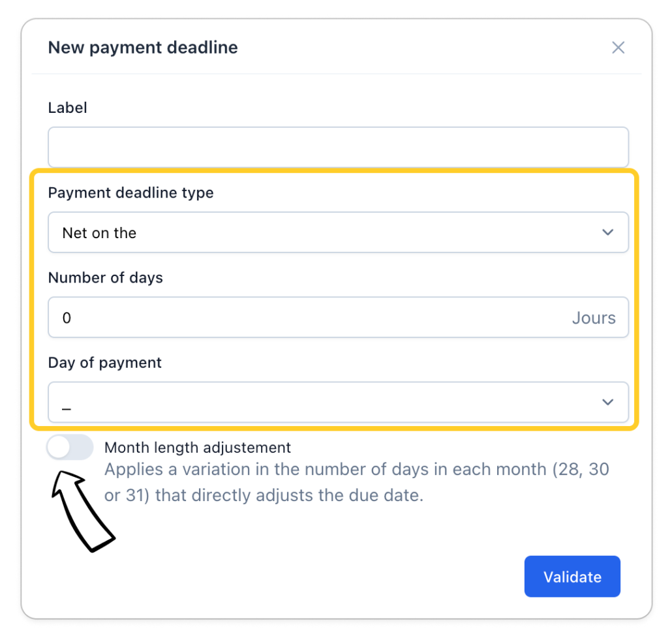Click the dash placeholder in Day of payment

[x=67, y=404]
